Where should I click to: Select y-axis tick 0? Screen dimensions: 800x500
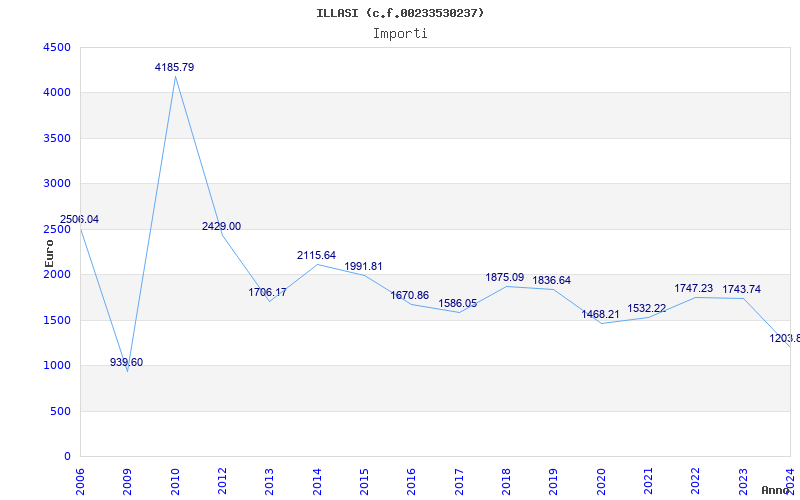pos(68,457)
